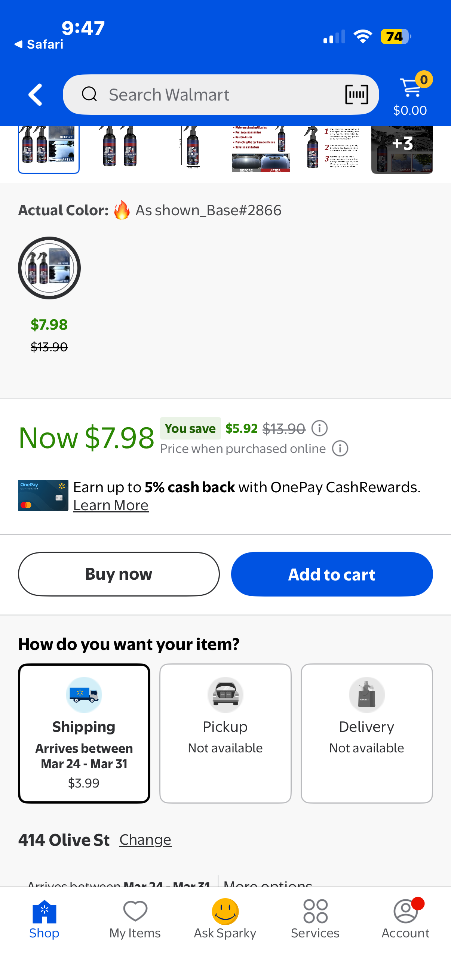This screenshot has width=451, height=980.
Task: Focus the Search Walmart field
Action: (x=221, y=95)
